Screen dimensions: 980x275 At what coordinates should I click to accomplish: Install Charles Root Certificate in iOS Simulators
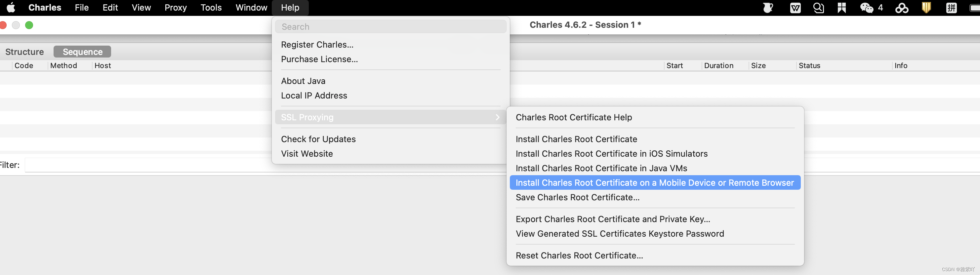(x=655, y=153)
